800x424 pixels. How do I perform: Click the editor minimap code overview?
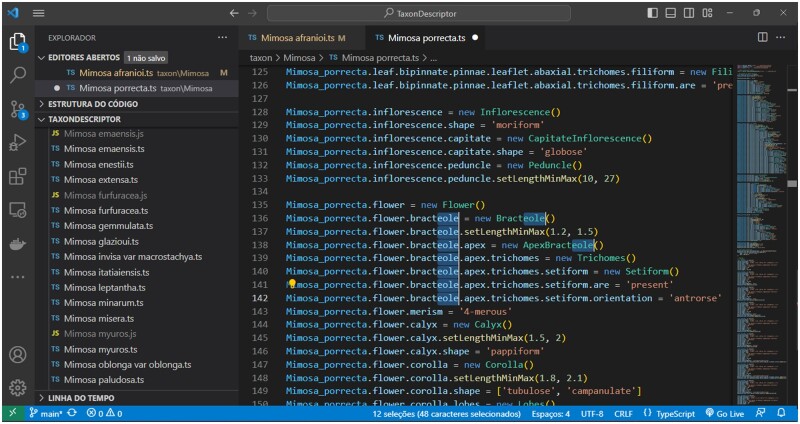point(761,235)
